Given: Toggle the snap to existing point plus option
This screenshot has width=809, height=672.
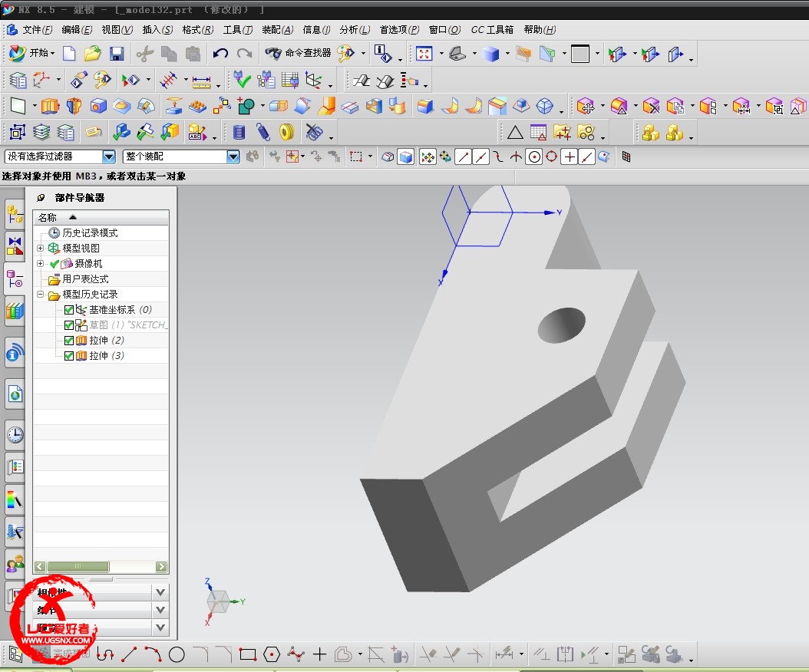Looking at the screenshot, I should [x=569, y=156].
